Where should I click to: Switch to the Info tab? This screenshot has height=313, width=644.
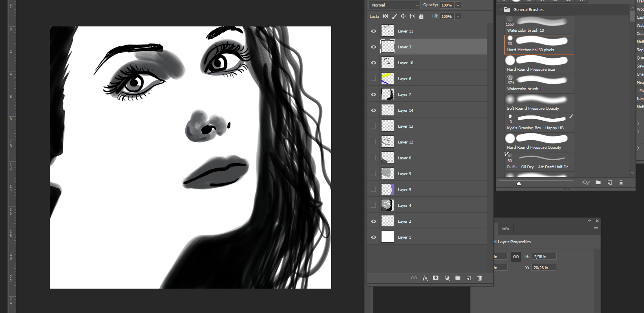click(x=505, y=229)
